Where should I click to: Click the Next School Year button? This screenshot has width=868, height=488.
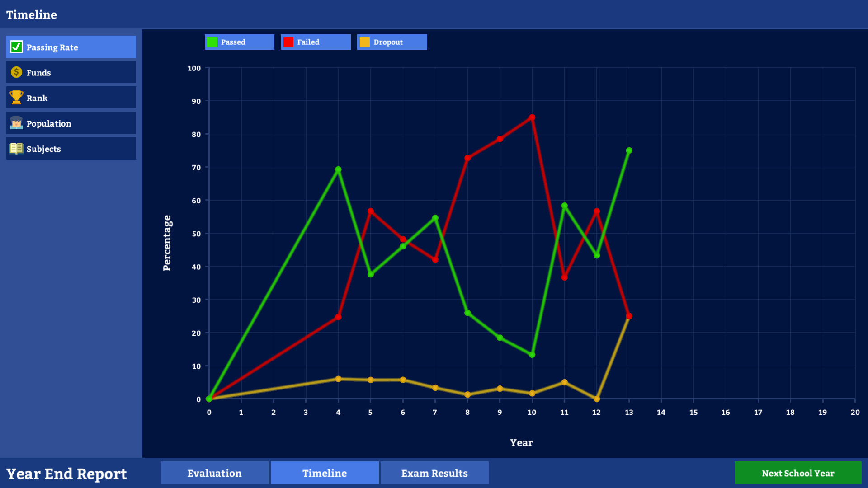click(797, 473)
